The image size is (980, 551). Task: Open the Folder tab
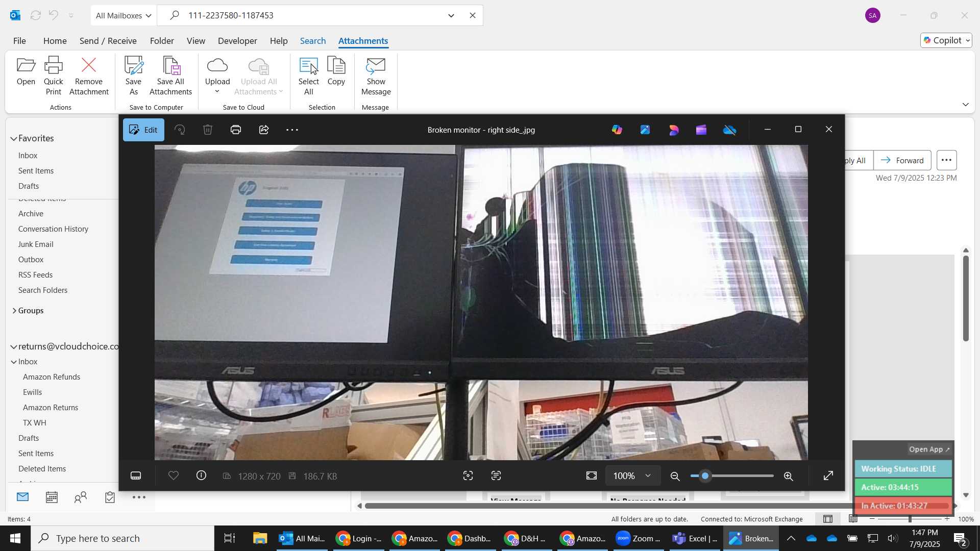click(x=162, y=41)
